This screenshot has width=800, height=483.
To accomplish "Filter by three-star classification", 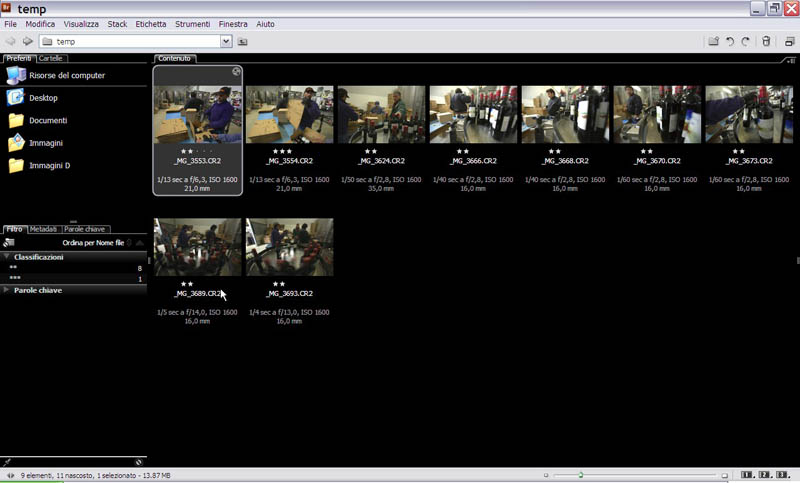I will click(x=73, y=278).
